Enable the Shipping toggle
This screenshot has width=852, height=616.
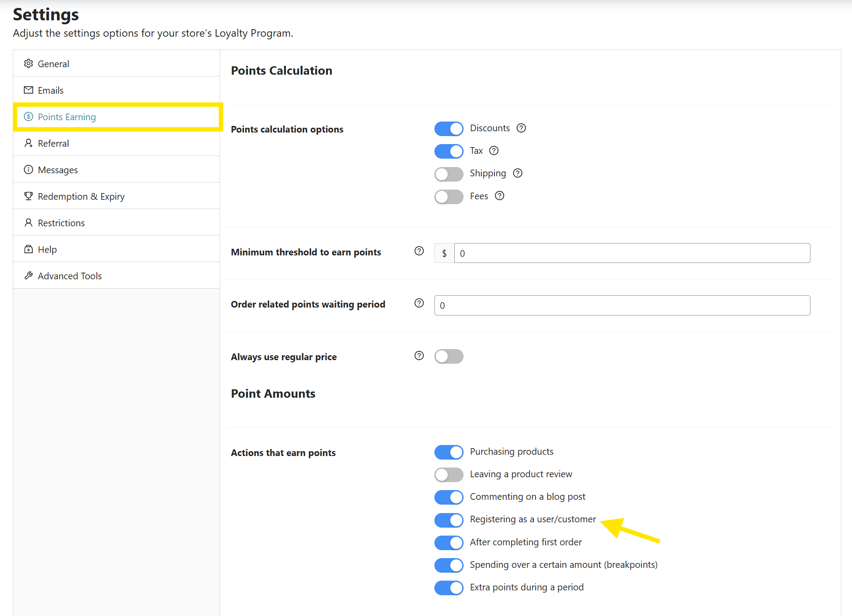(449, 174)
